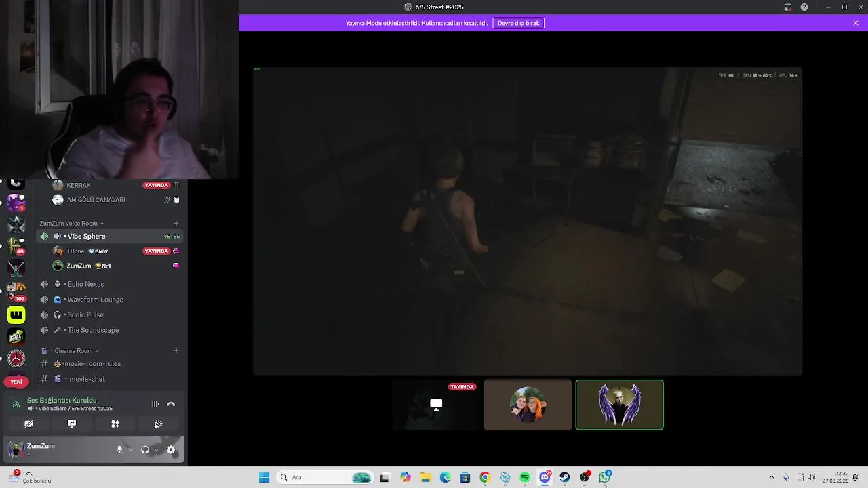This screenshot has width=868, height=488.
Task: Open Microsoft Edge from the taskbar
Action: click(x=445, y=477)
